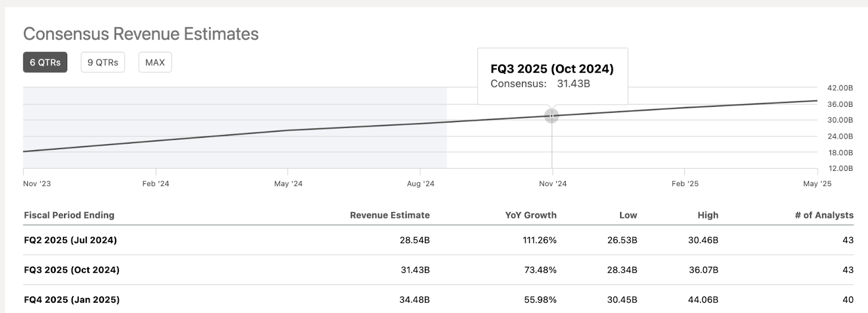This screenshot has height=313, width=868.
Task: Click the Consensus Revenue Estimates heading
Action: pos(141,34)
